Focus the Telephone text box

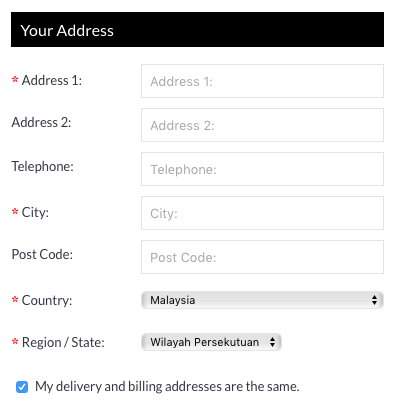pyautogui.click(x=262, y=169)
